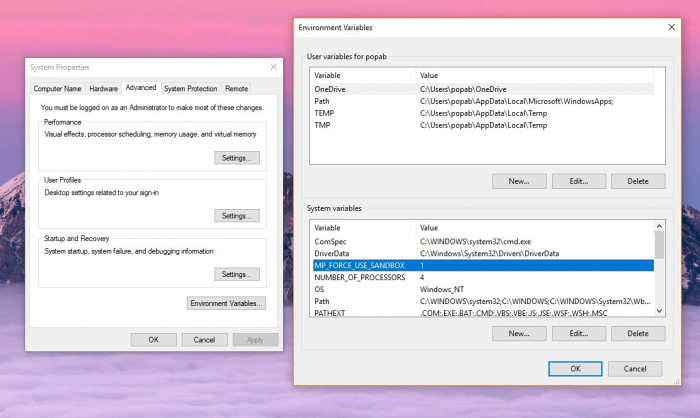The image size is (700, 418).
Task: Open Performance Settings button
Action: click(237, 158)
